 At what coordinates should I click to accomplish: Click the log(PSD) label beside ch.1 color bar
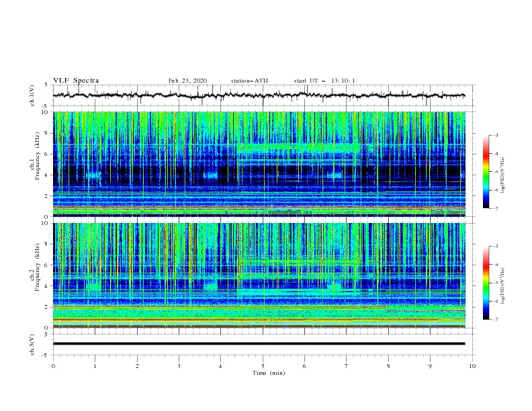(x=502, y=175)
